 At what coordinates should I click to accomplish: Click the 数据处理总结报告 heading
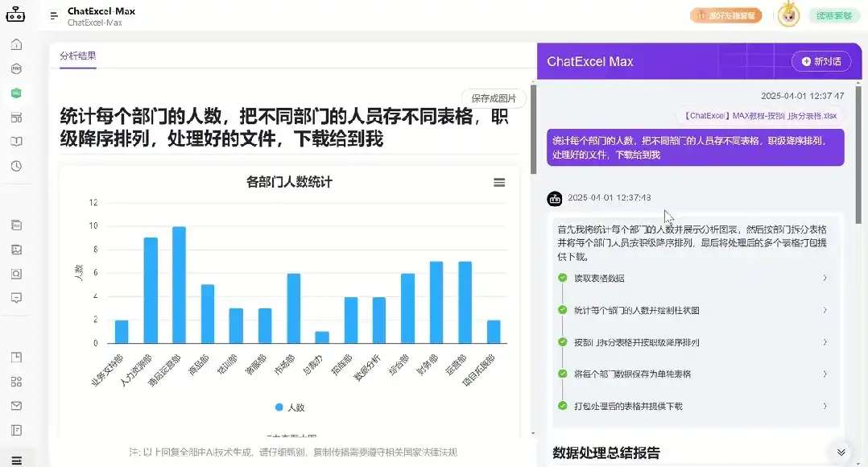606,453
